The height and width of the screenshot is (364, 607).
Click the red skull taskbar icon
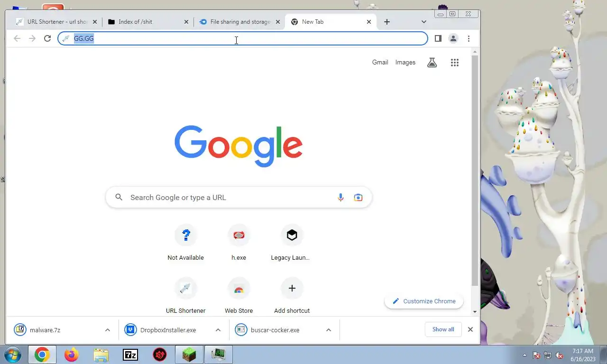pyautogui.click(x=160, y=355)
